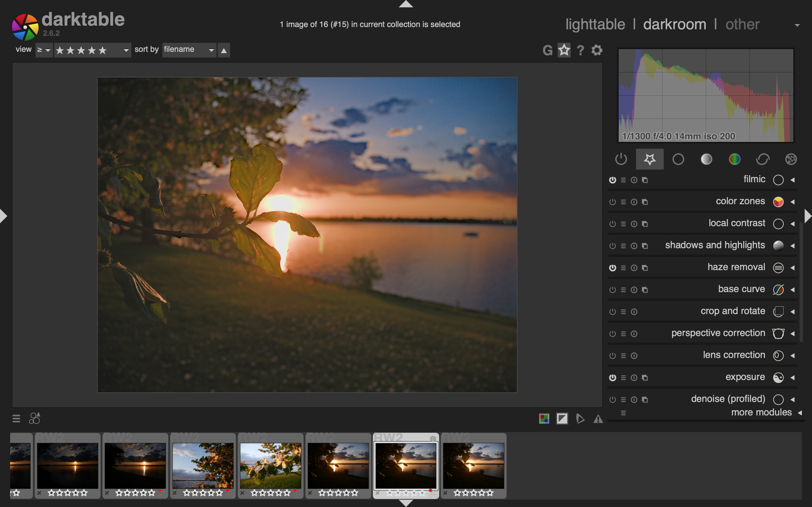
Task: Toggle the gamut check warning triangle
Action: point(598,419)
